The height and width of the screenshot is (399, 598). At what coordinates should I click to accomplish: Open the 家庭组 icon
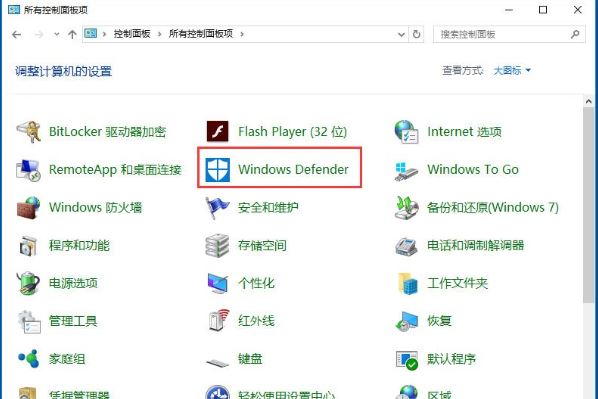click(x=29, y=359)
